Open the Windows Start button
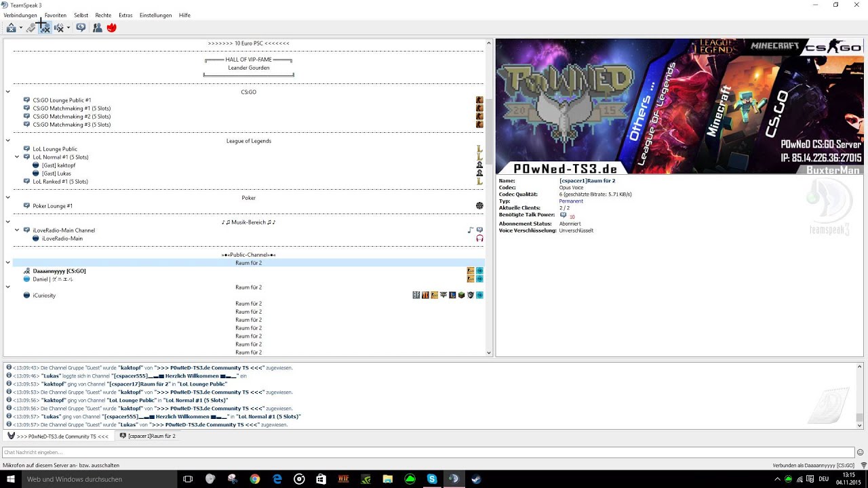 click(x=9, y=479)
